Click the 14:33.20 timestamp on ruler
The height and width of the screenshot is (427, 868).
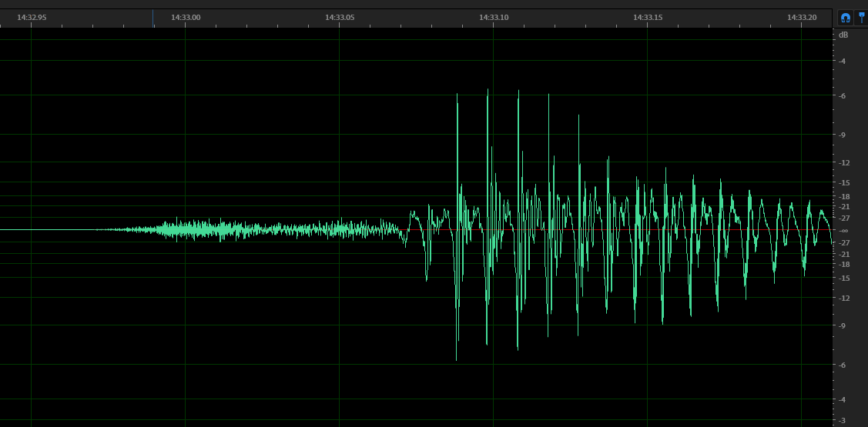point(802,17)
